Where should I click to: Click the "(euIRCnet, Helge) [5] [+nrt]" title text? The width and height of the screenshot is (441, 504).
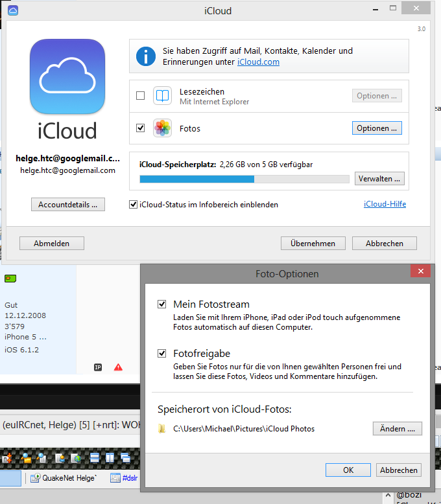pos(61,425)
